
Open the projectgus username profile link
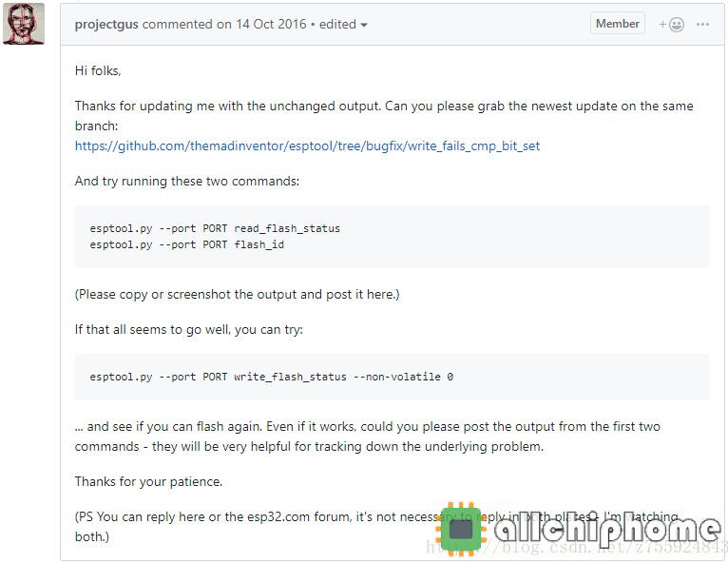click(x=106, y=24)
